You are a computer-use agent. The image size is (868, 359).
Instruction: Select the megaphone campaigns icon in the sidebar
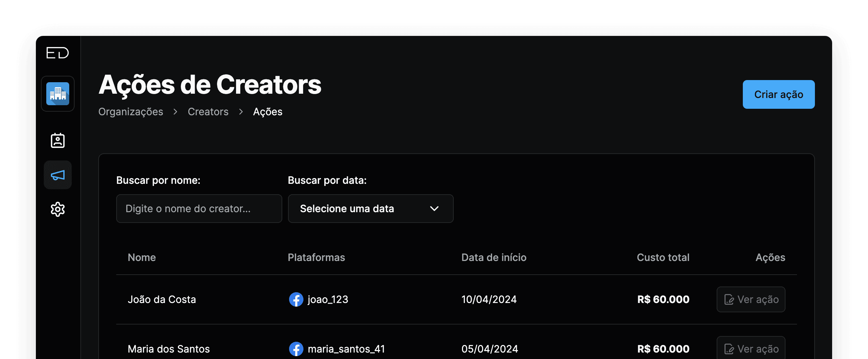tap(57, 175)
